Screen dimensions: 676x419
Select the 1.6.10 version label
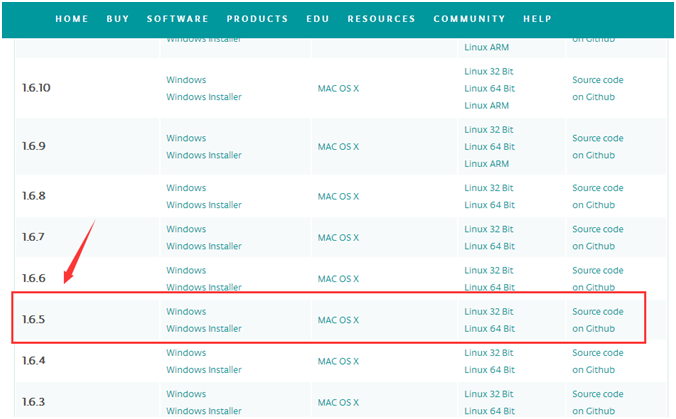pos(36,88)
